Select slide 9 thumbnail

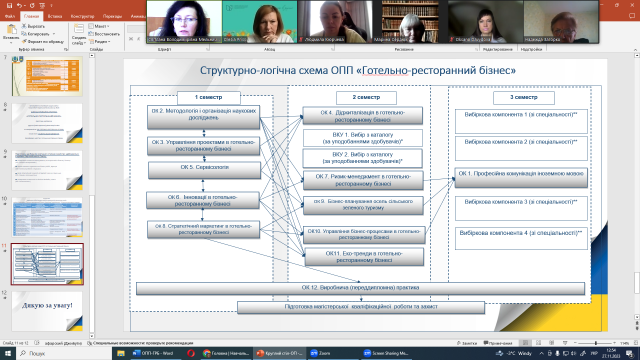47,170
